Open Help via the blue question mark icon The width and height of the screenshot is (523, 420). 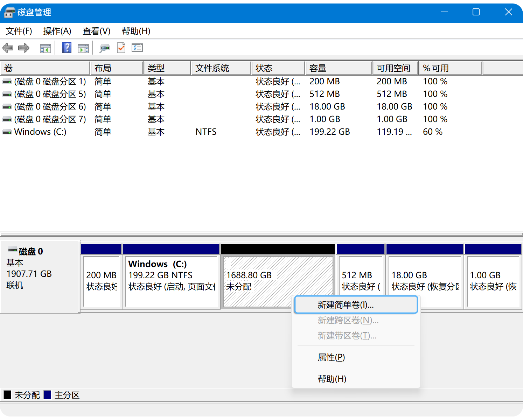[67, 48]
